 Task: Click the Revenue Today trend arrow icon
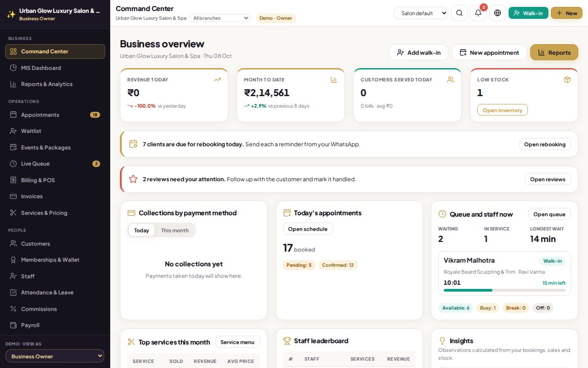tap(217, 80)
